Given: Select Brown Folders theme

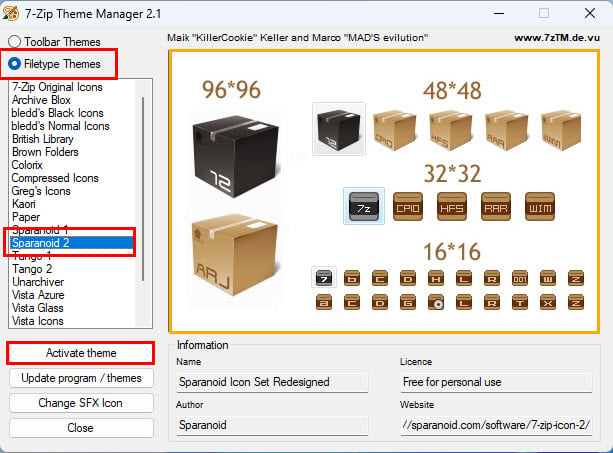Looking at the screenshot, I should (x=45, y=152).
